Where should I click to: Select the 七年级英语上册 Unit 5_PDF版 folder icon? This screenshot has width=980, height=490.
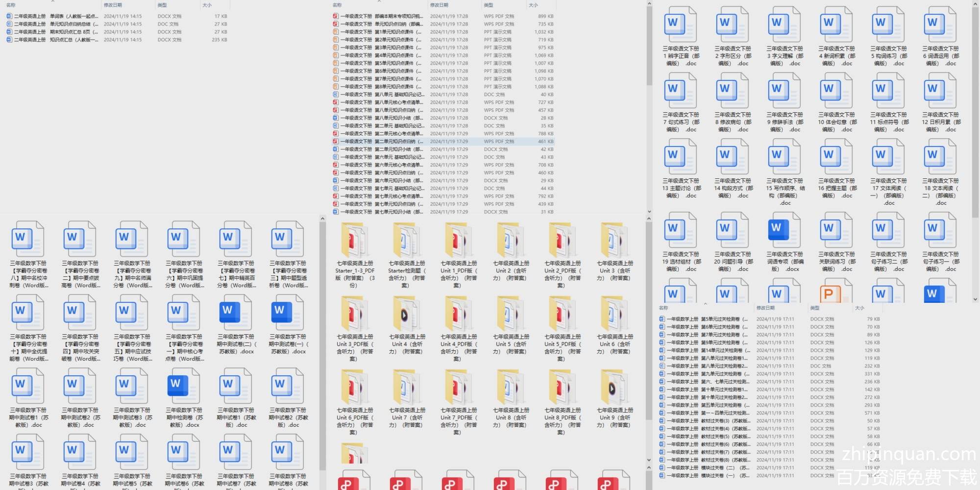point(563,314)
